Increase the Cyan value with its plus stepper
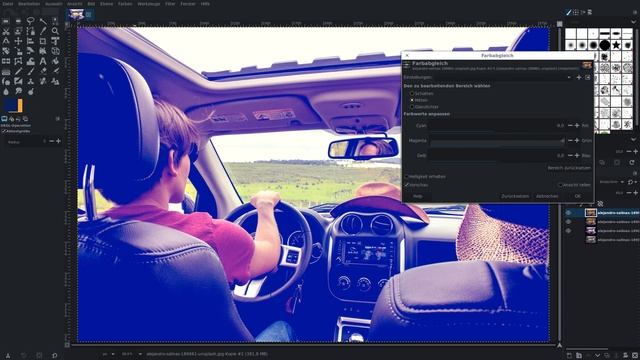The height and width of the screenshot is (360, 640). pos(577,126)
